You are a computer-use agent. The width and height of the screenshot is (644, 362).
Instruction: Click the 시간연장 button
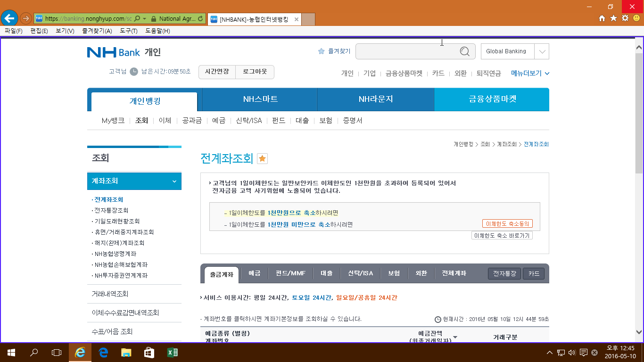pos(217,72)
